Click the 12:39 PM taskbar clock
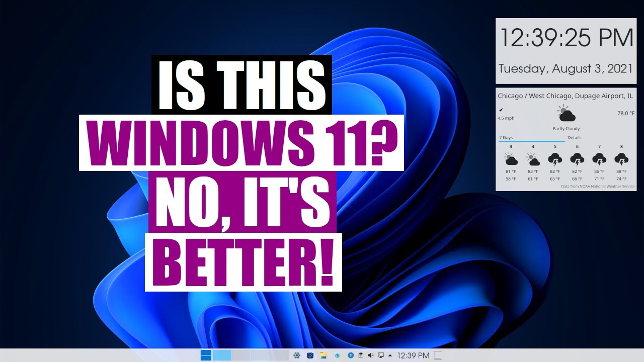Image resolution: width=644 pixels, height=362 pixels. click(x=413, y=355)
